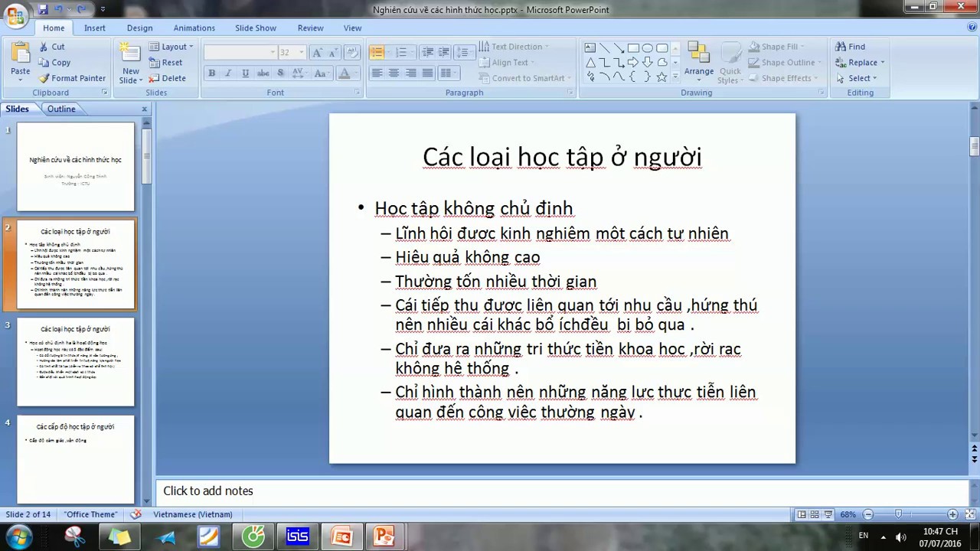
Task: Toggle Italic formatting
Action: (228, 73)
